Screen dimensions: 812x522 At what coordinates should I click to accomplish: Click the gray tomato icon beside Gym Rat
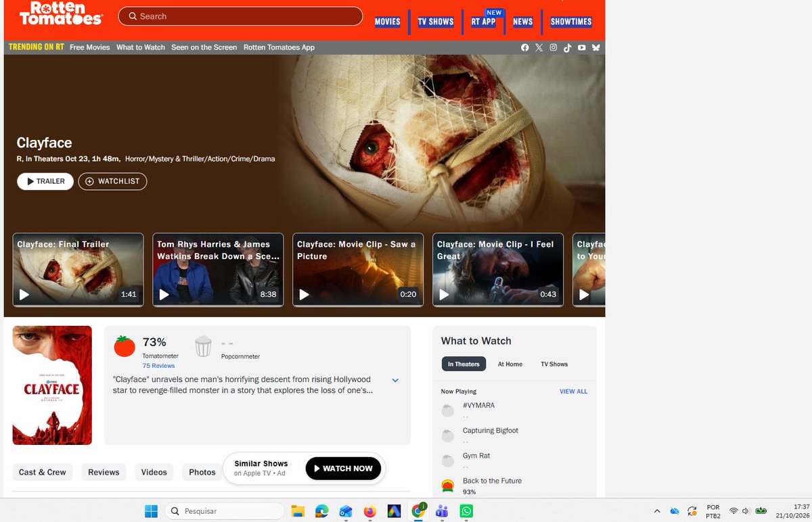tap(447, 461)
